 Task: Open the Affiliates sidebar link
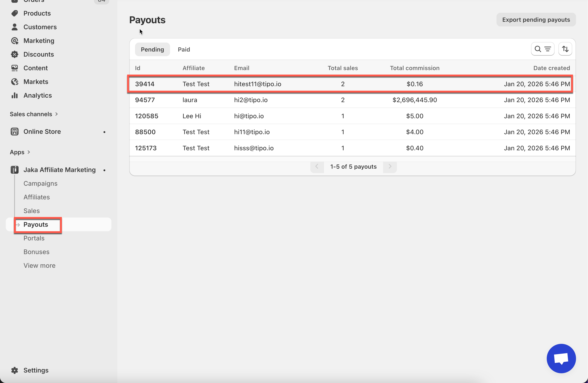[x=37, y=197]
